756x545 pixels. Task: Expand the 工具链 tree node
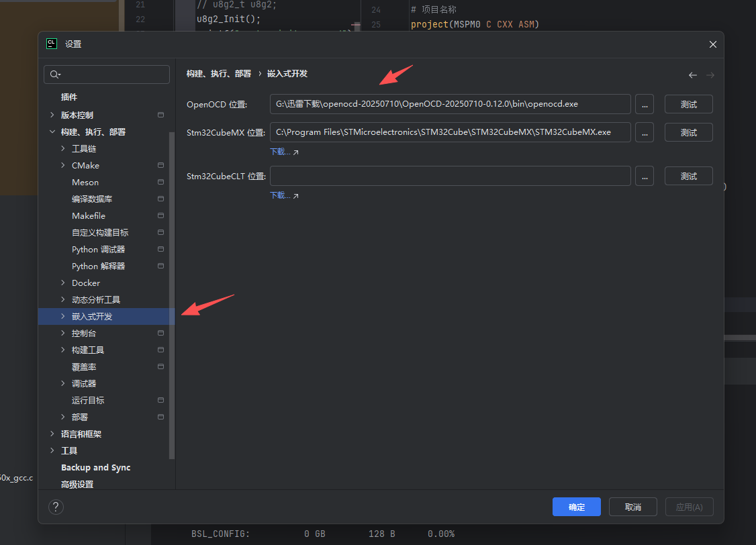[x=62, y=148]
